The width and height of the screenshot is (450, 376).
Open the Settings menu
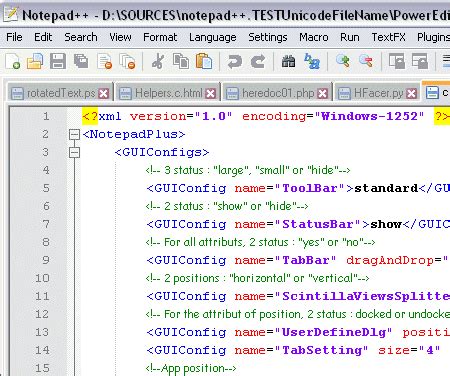[x=268, y=37]
